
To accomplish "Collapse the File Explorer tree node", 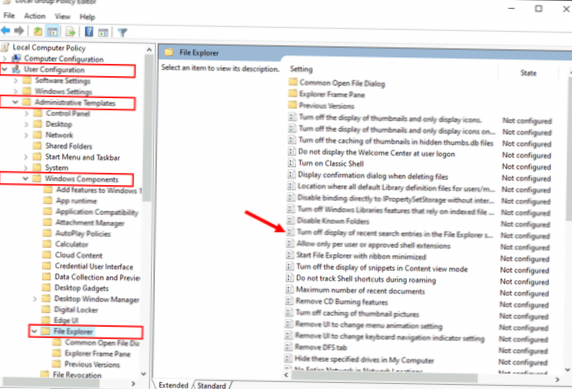I will pyautogui.click(x=34, y=331).
